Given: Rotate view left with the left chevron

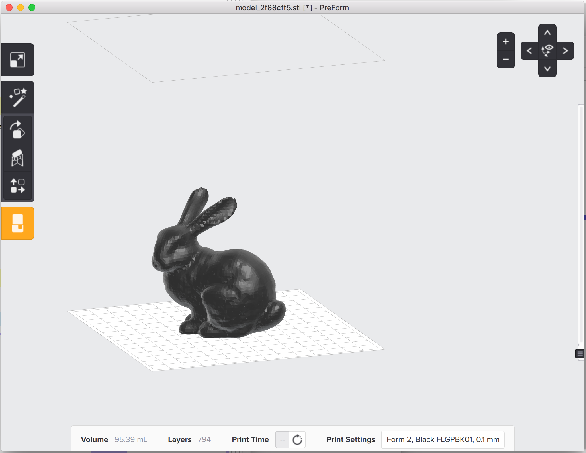Looking at the screenshot, I should (x=529, y=50).
